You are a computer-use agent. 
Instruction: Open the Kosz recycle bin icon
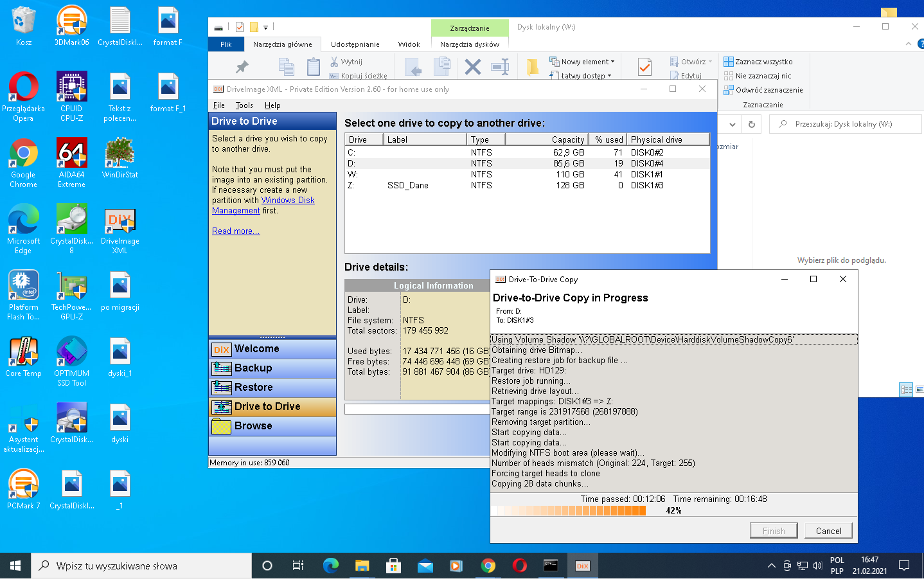tap(23, 26)
